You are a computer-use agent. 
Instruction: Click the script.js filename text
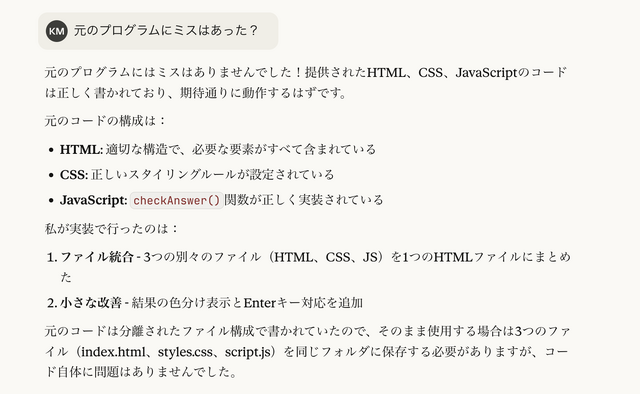point(247,352)
